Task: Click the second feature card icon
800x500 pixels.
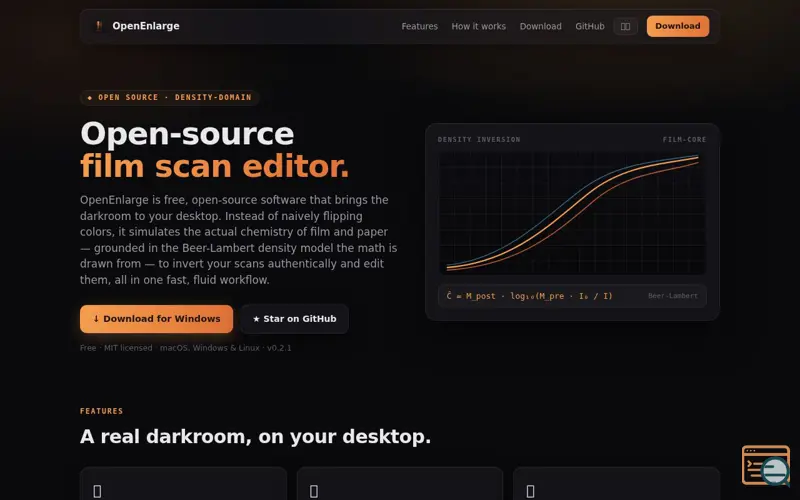Action: tap(314, 491)
